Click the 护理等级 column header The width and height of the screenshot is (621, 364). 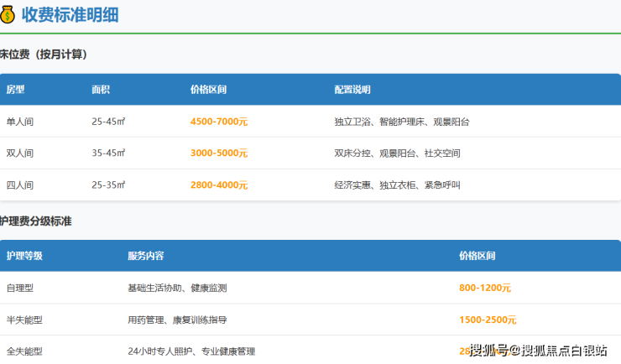coord(24,256)
